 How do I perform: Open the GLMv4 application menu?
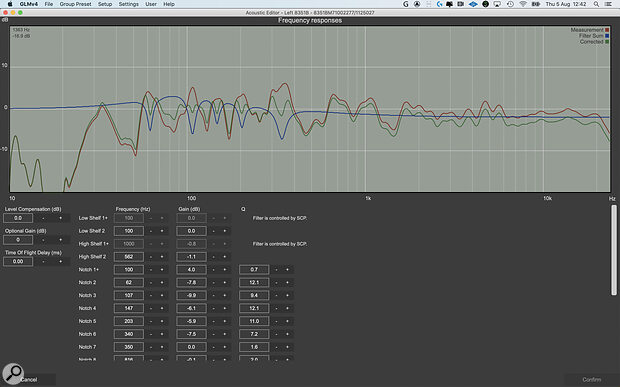coord(28,4)
